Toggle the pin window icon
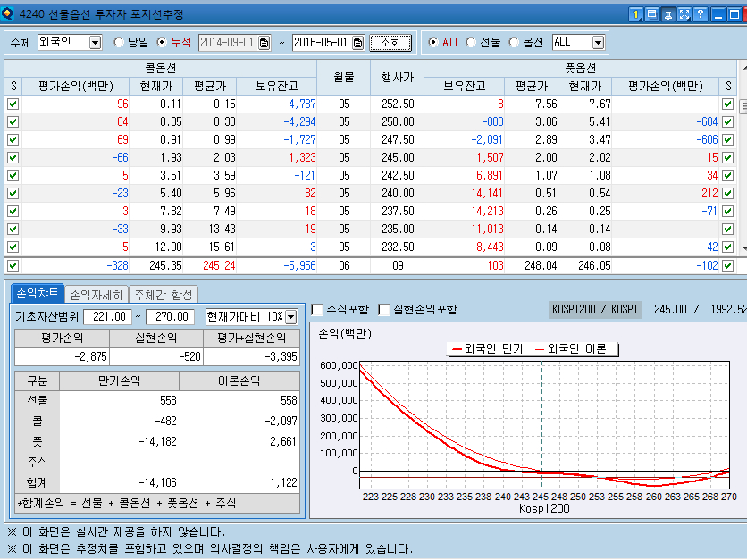This screenshot has height=560, width=747. (x=668, y=13)
